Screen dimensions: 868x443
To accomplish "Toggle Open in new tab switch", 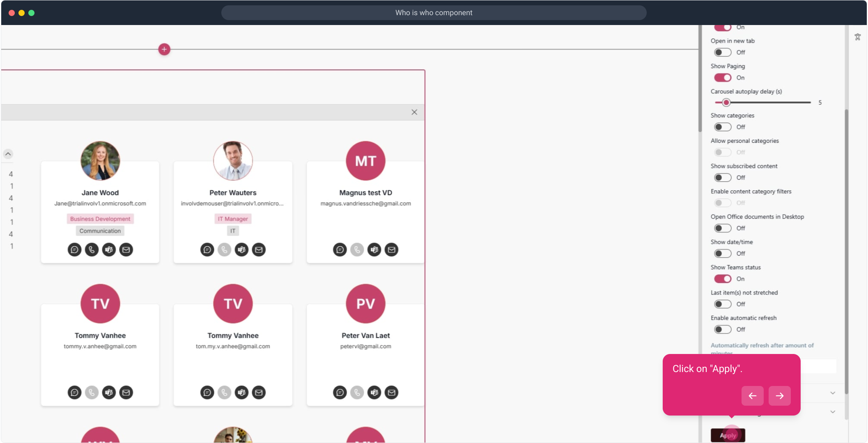I will pos(723,52).
